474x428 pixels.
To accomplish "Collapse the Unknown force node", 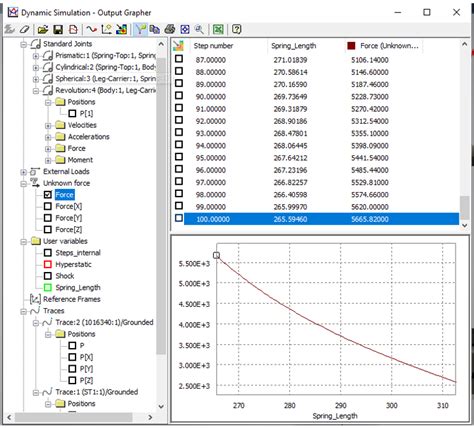I will point(23,183).
